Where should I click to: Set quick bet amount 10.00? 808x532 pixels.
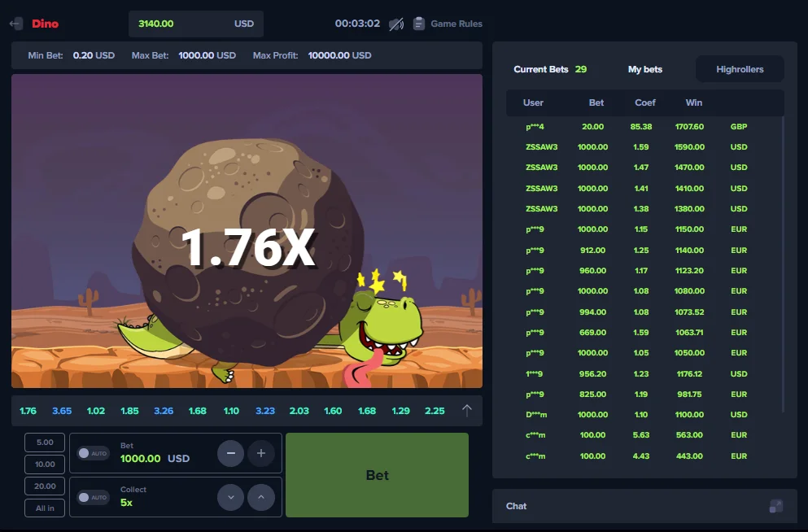pos(45,464)
